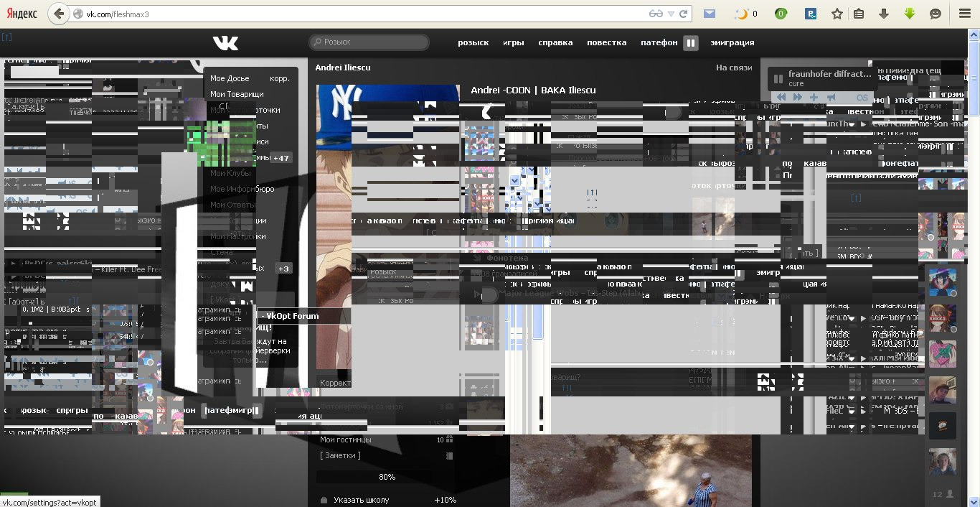This screenshot has height=507, width=980.
Task: Open эмиграция in top menu
Action: pyautogui.click(x=732, y=42)
